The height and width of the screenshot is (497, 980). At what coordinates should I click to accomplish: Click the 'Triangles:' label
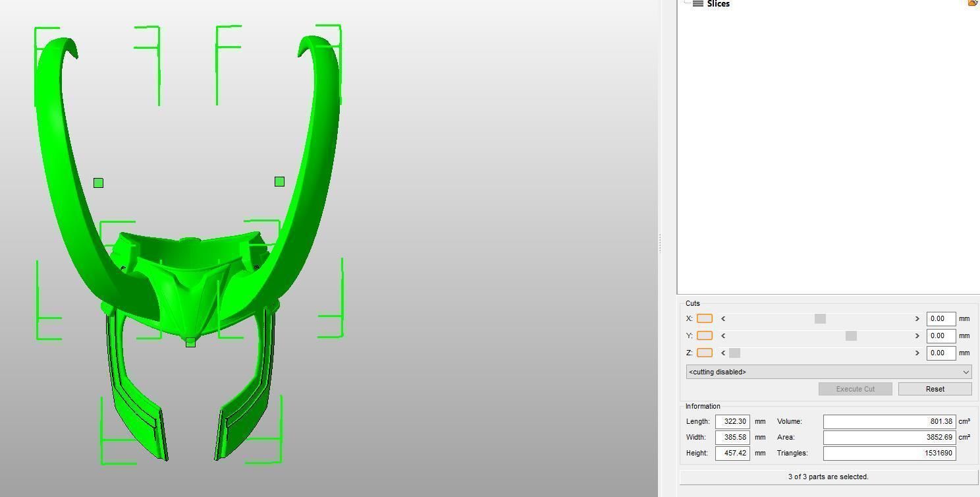(x=792, y=453)
